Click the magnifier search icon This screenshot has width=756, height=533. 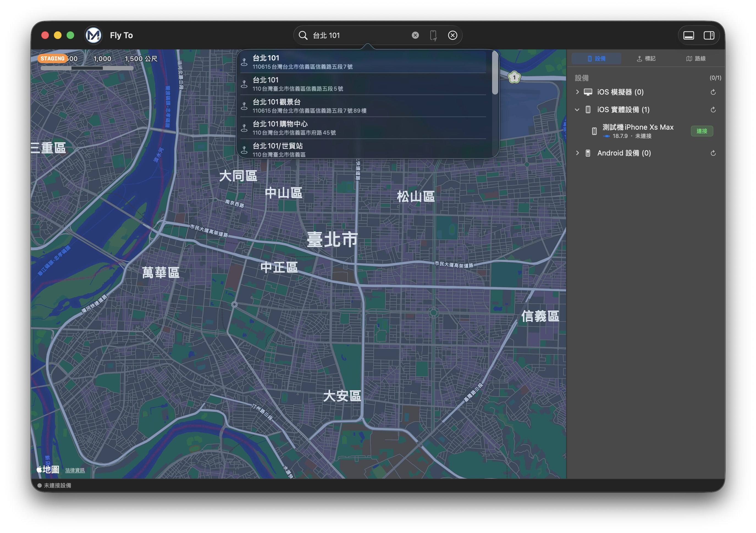tap(303, 35)
